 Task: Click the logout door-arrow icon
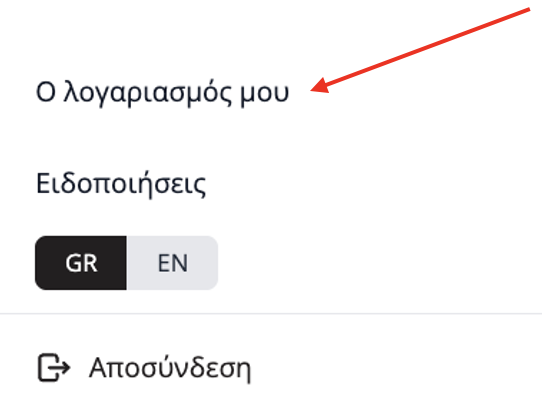(x=54, y=368)
